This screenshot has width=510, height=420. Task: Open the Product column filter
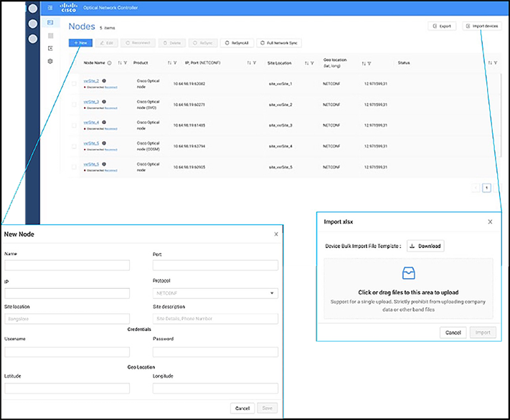(175, 63)
